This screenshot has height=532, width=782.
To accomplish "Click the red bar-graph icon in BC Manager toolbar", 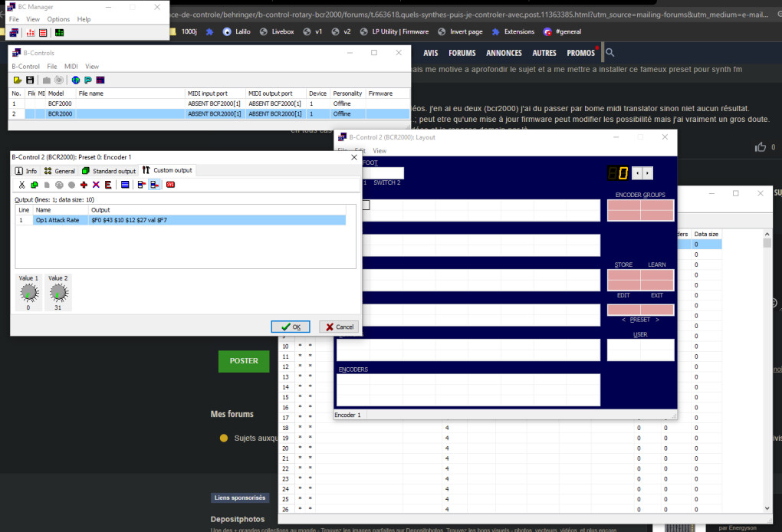I will pos(31,33).
